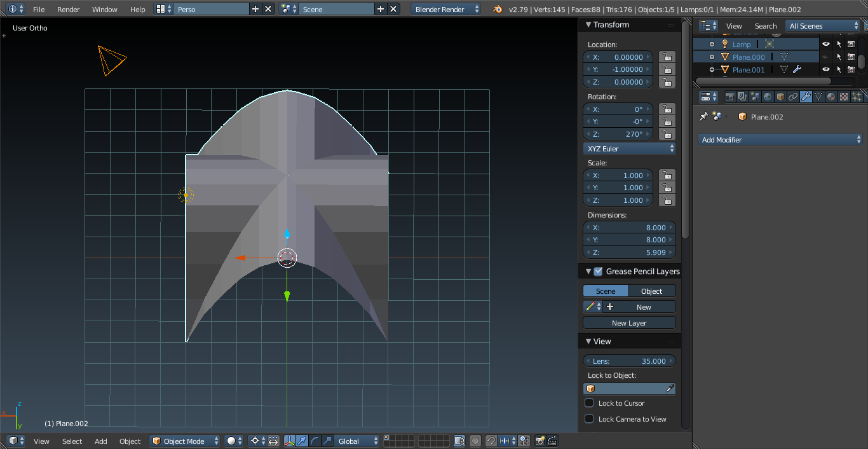Enable Lock to Cursor checkbox

[589, 403]
